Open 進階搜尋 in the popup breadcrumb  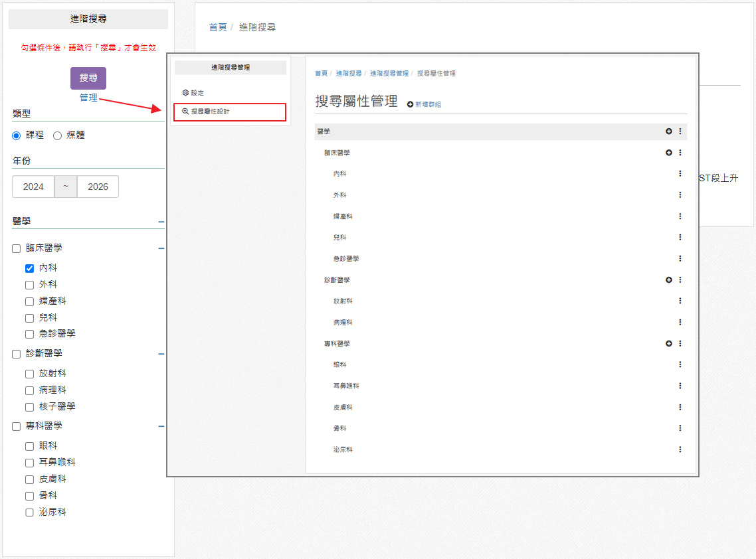[349, 73]
